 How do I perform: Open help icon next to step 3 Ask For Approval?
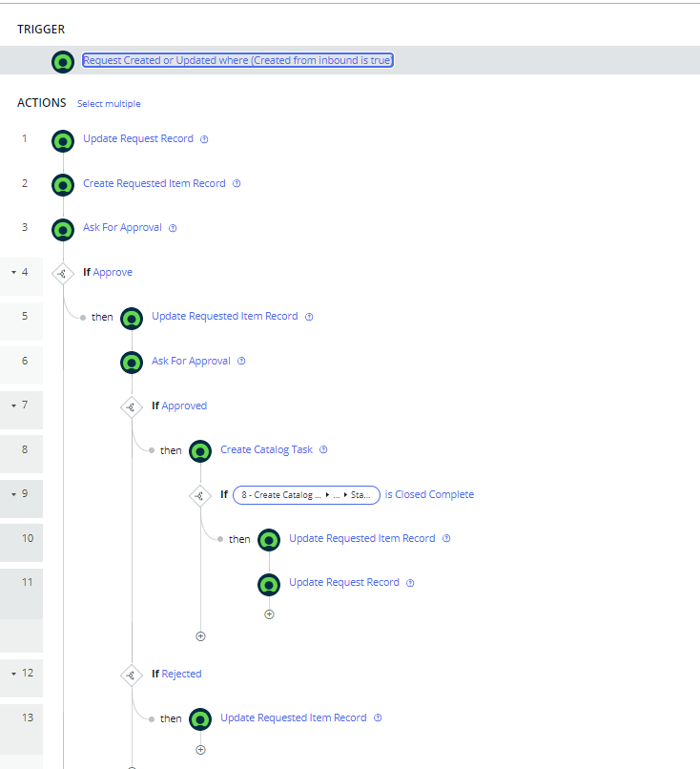[x=173, y=228]
